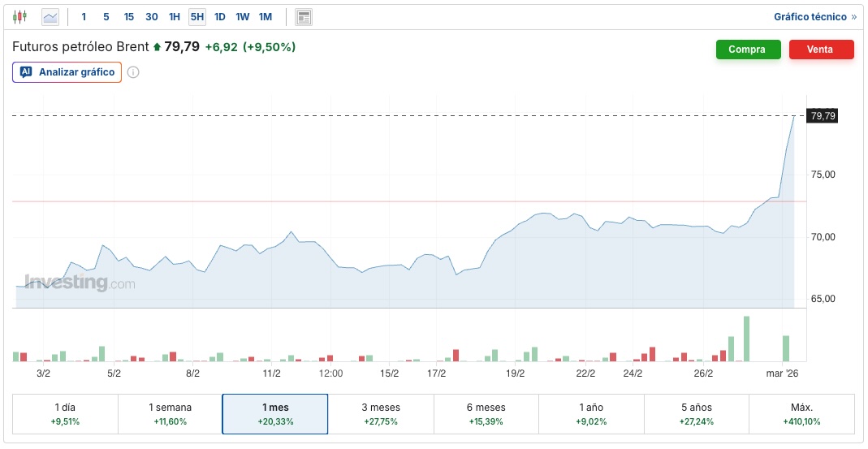The image size is (868, 449).
Task: Switch interval to 1D
Action: click(220, 17)
